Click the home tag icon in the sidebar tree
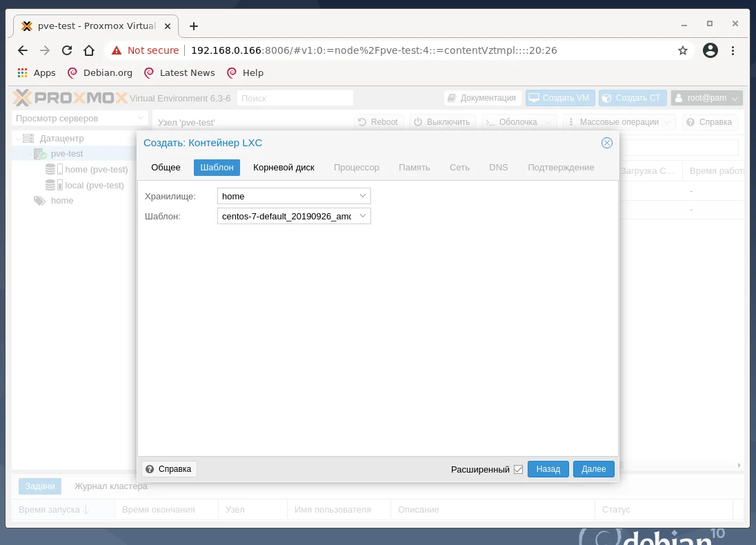 click(39, 201)
